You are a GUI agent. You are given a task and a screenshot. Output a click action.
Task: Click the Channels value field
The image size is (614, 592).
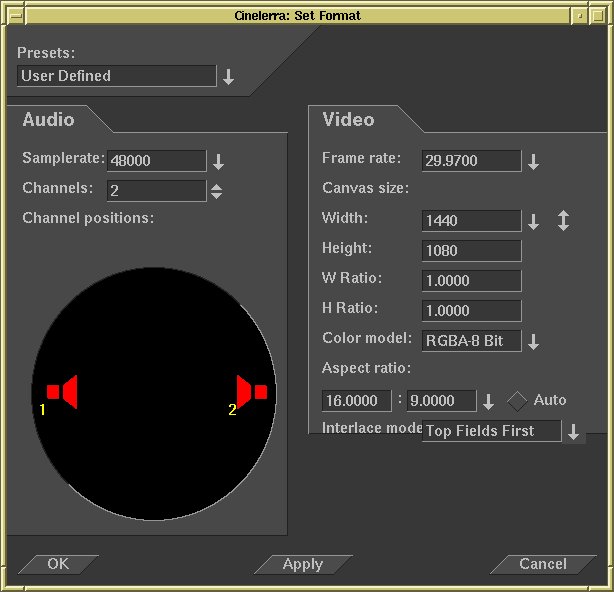point(157,191)
